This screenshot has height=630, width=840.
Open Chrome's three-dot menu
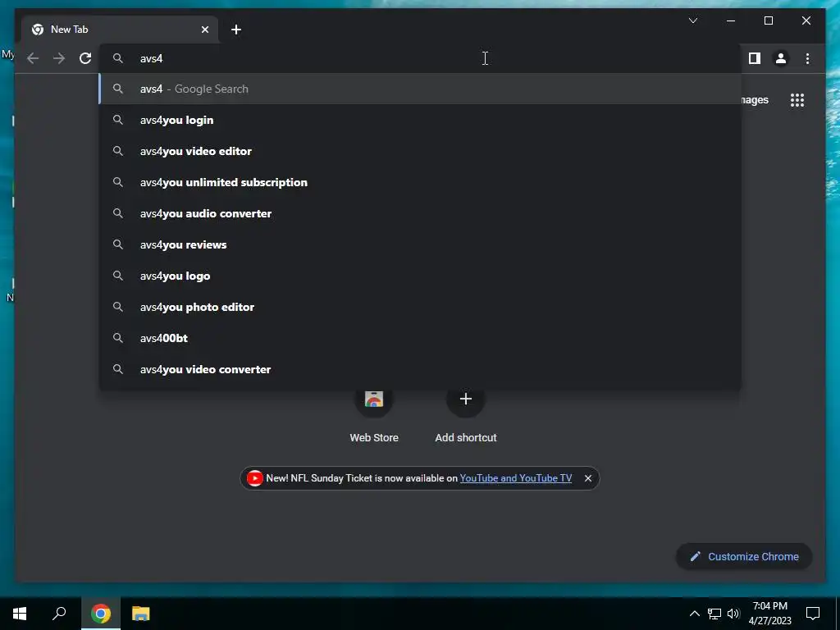click(807, 58)
